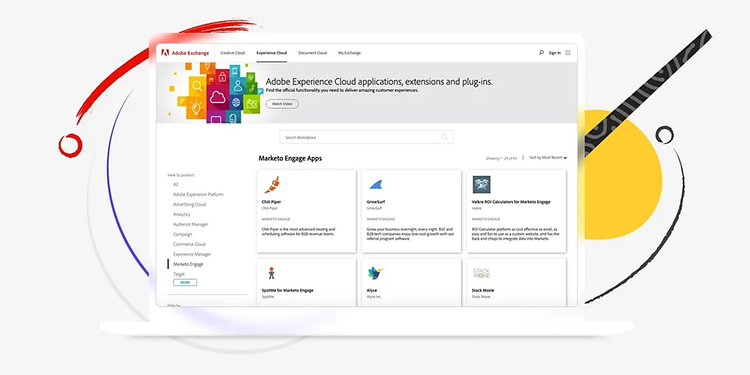The image size is (750, 375).
Task: Click the Stack Moxie logo icon
Action: (481, 274)
